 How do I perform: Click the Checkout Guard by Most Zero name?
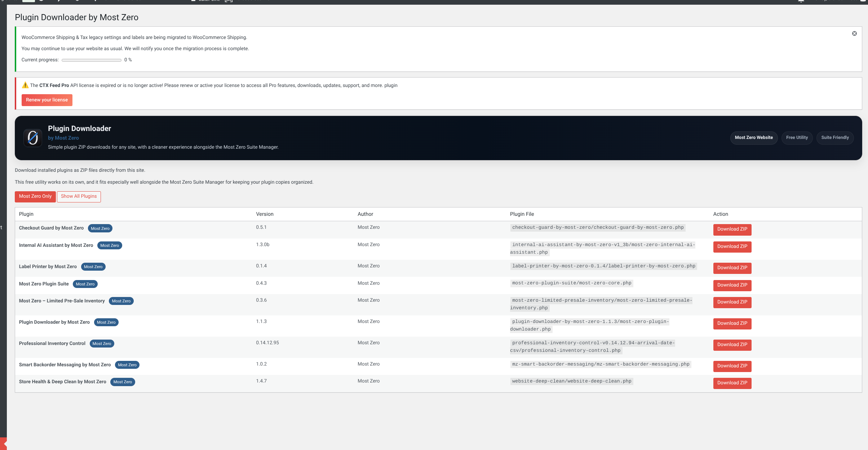(51, 228)
